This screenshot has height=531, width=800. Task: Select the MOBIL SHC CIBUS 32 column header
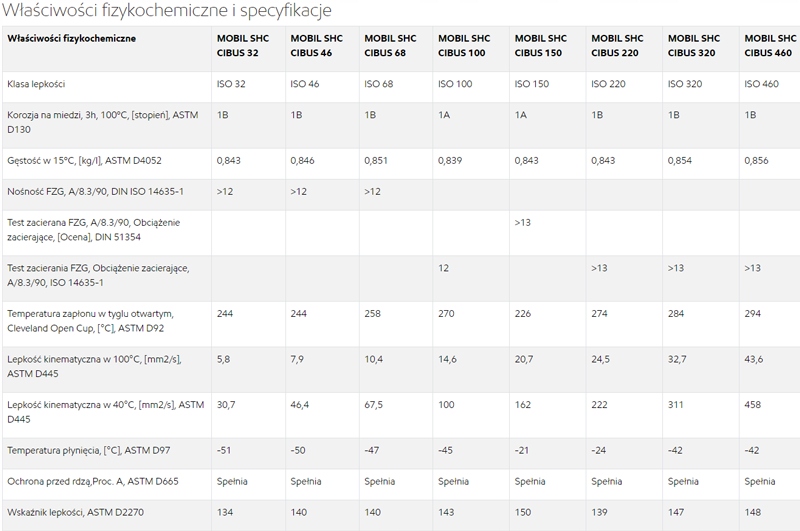coord(242,45)
